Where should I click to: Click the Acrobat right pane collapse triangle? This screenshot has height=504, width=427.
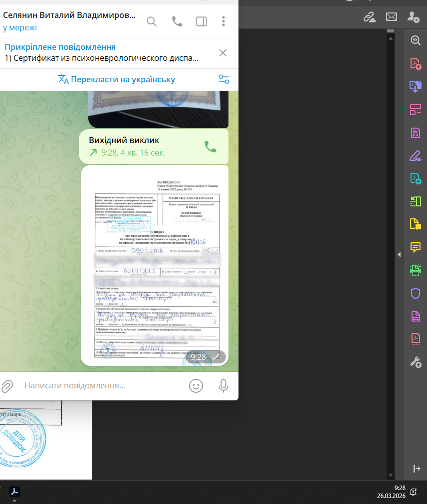point(399,255)
